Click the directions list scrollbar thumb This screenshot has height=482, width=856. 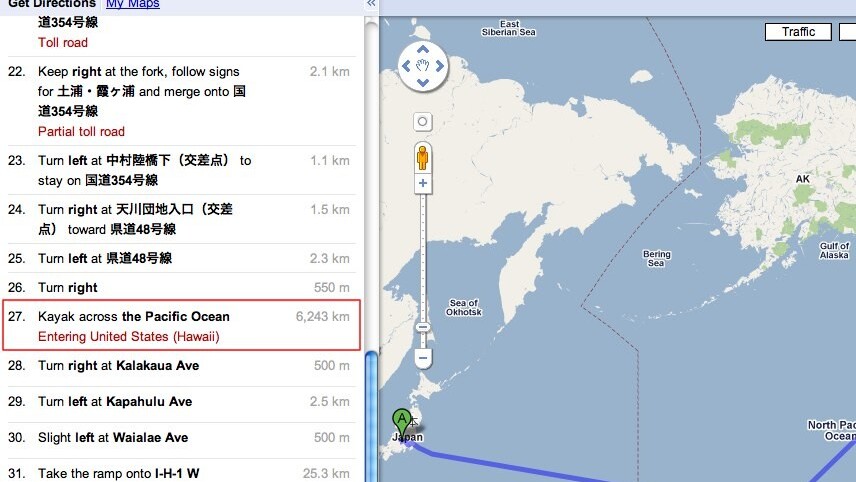click(371, 416)
